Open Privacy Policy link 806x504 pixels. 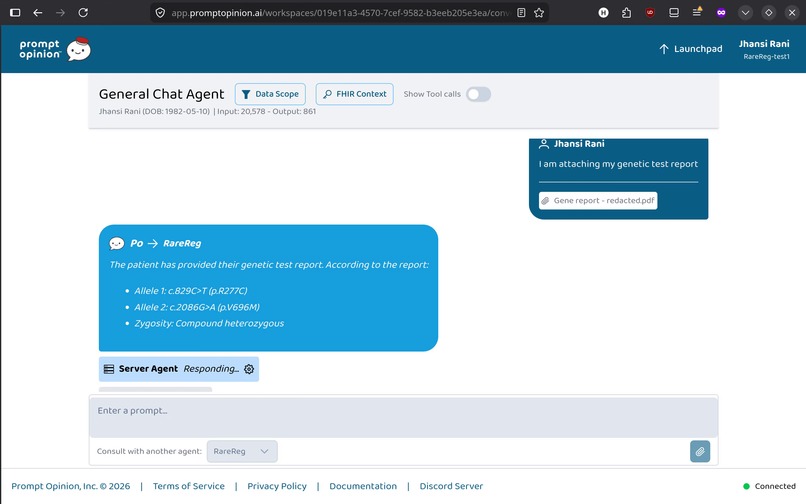[277, 486]
